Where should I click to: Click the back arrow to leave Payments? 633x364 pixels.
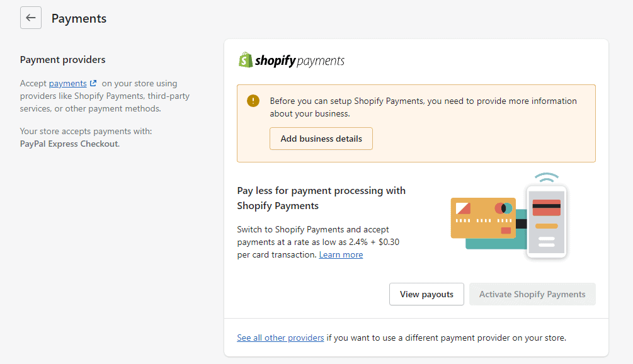tap(30, 18)
